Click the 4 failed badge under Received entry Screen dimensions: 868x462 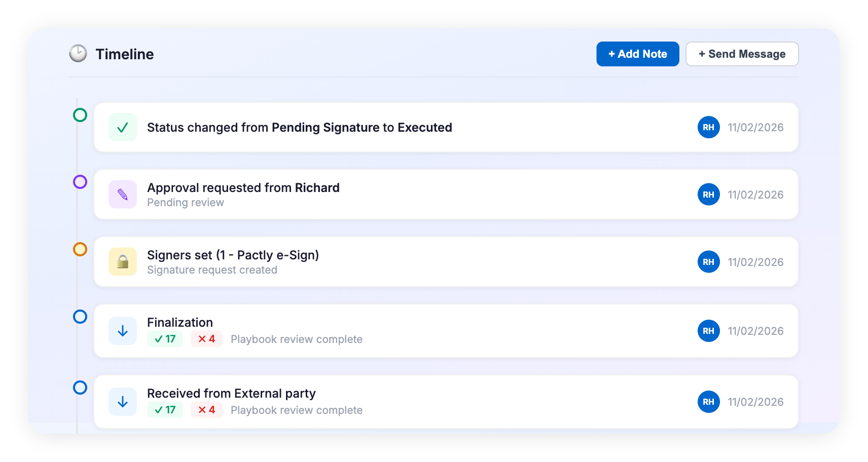pos(206,410)
